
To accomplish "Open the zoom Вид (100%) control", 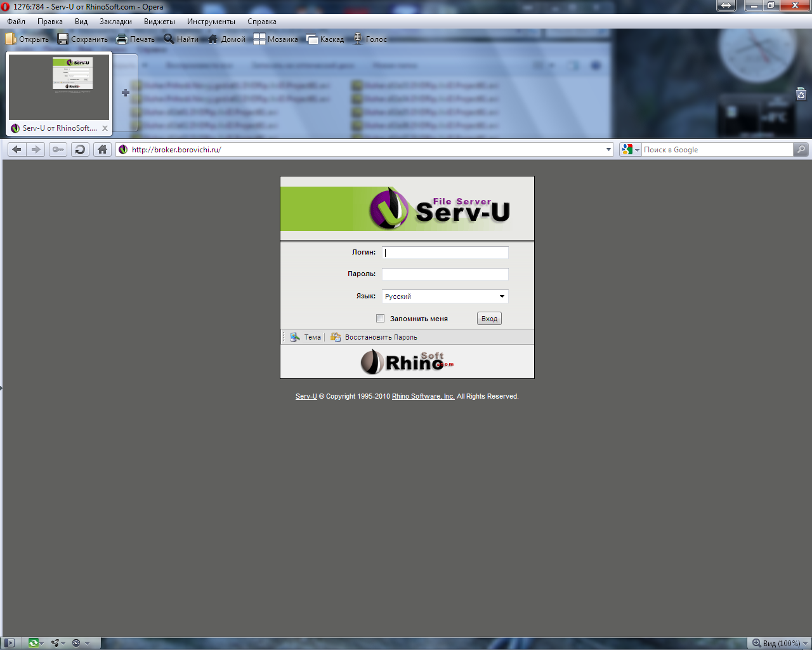I will 779,643.
